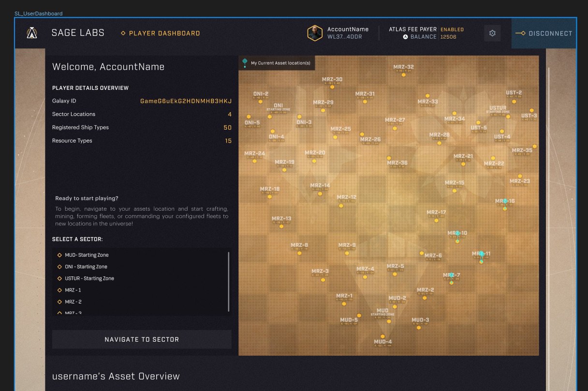This screenshot has width=588, height=391.
Task: Click the diamond icon beside MUD-Starting Zone
Action: [59, 255]
